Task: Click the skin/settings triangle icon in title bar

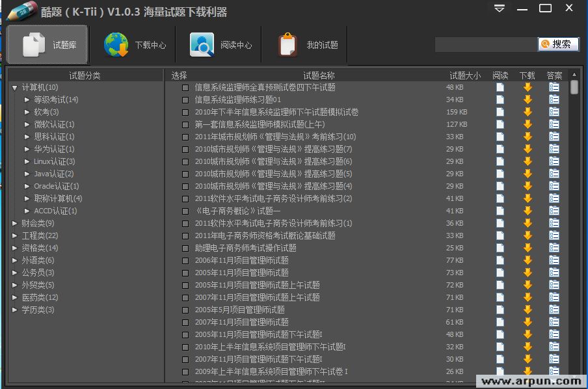Action: [x=498, y=8]
